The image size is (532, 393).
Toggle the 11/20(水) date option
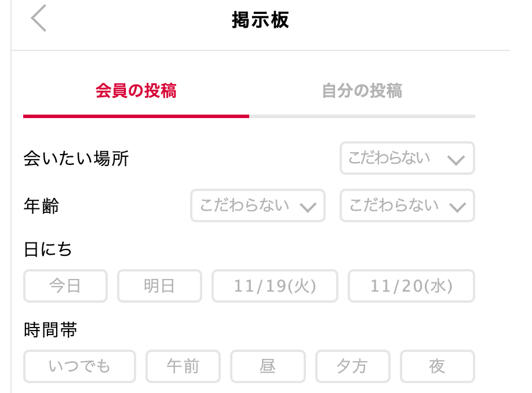411,286
